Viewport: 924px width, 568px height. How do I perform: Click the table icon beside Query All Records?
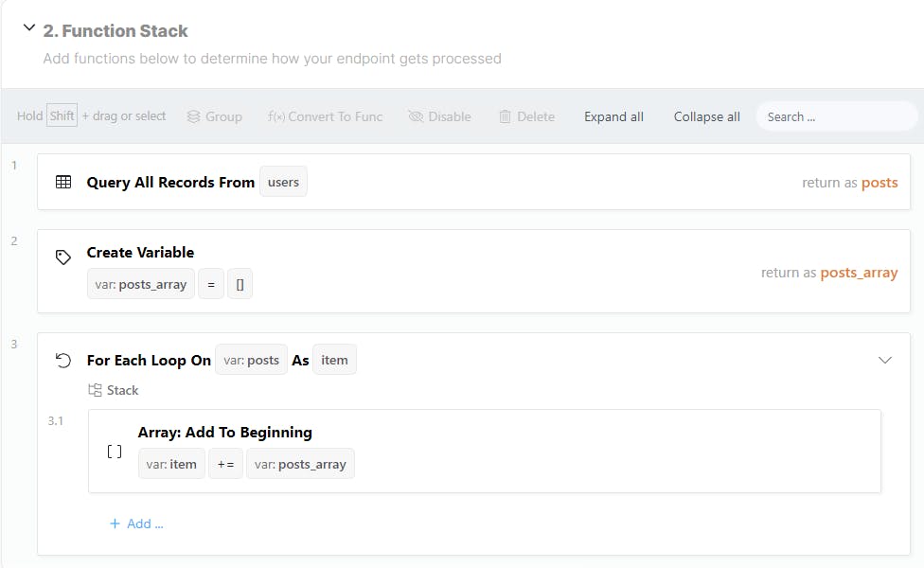coord(63,182)
